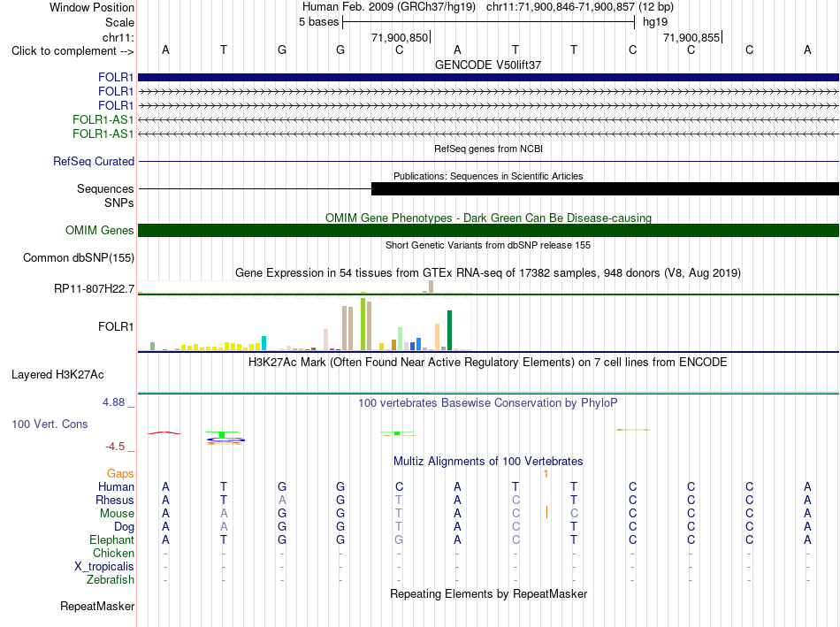The image size is (840, 627).
Task: Click the 71,900,850 position marker
Action: [401, 37]
